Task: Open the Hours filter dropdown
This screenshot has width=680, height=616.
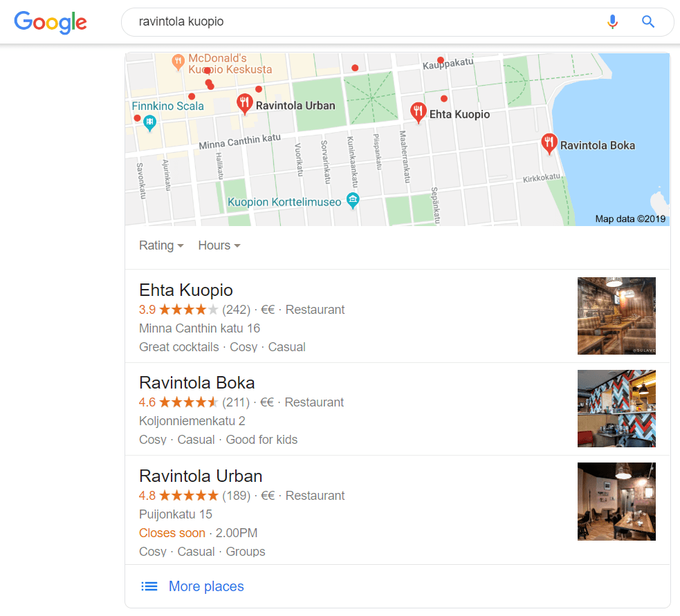Action: tap(219, 245)
